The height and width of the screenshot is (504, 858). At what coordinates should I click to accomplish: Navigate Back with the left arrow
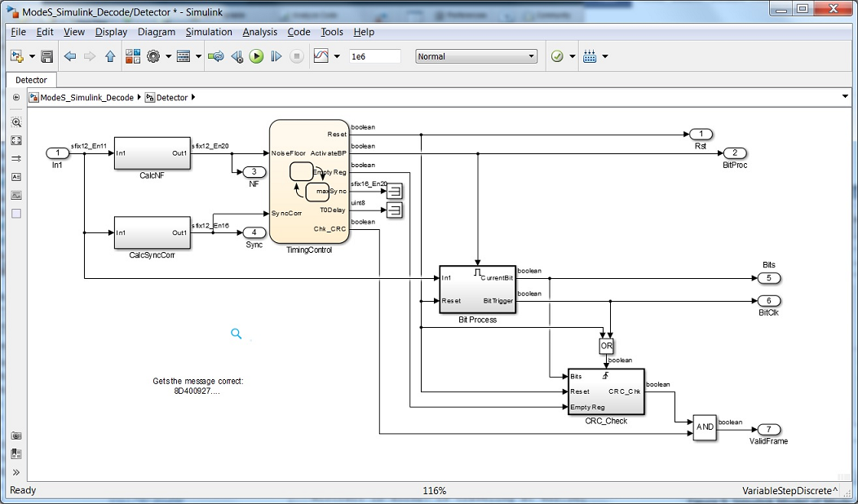click(x=69, y=56)
